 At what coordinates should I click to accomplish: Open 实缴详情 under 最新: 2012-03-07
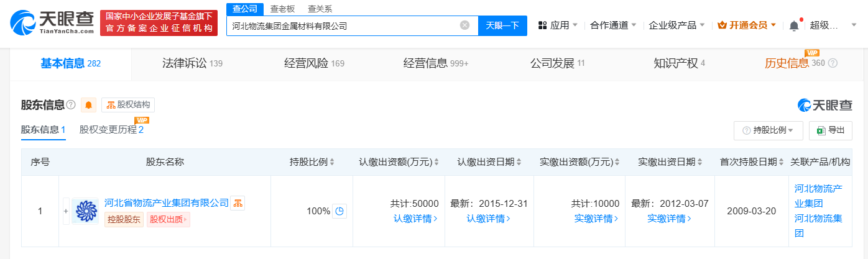(669, 219)
